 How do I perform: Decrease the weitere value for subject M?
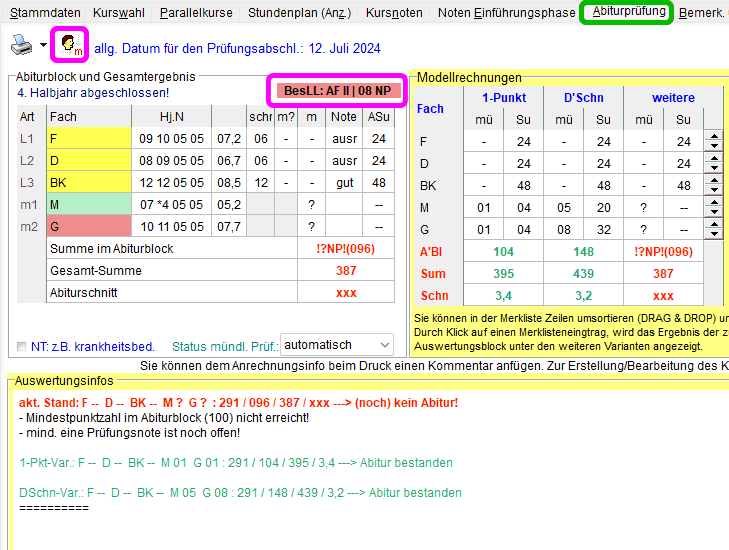[714, 212]
